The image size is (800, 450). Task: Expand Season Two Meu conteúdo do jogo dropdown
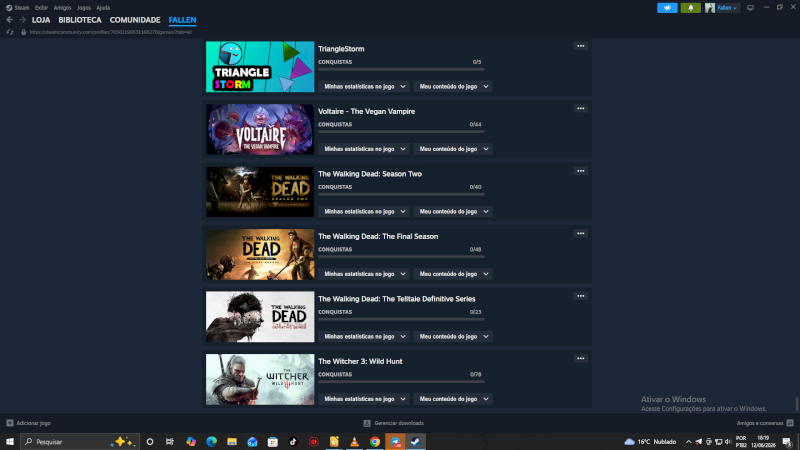[x=453, y=211]
